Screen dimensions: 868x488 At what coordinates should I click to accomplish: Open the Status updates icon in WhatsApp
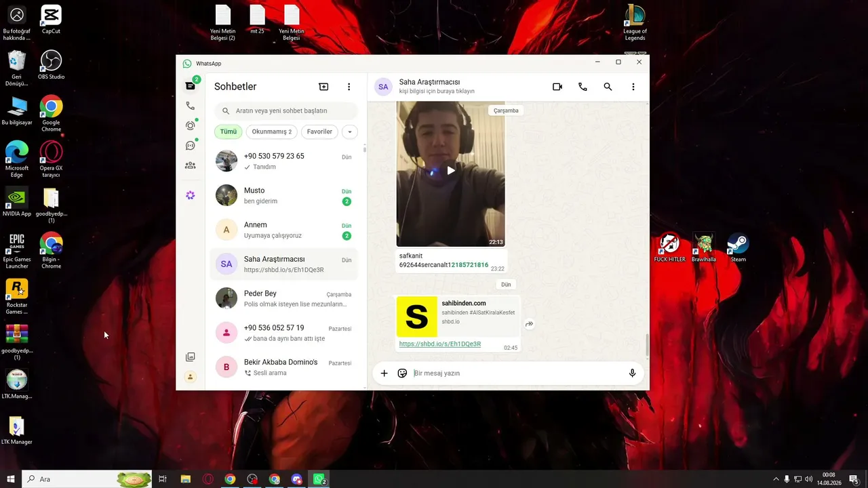191,125
